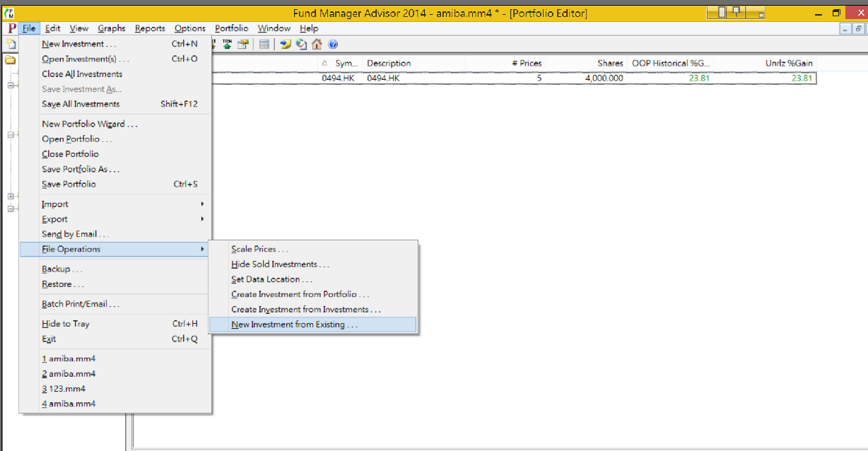Choose Scale Prices from submenu

(313, 250)
